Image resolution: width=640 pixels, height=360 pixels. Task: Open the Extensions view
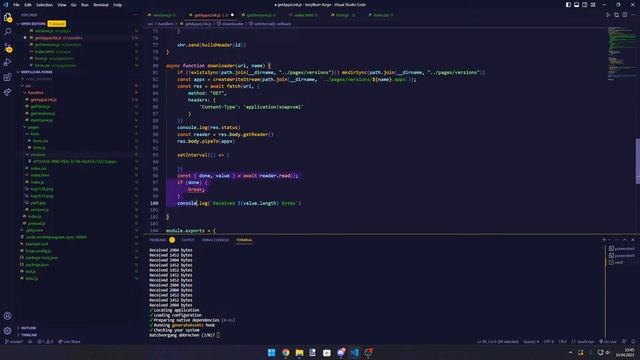coord(7,77)
